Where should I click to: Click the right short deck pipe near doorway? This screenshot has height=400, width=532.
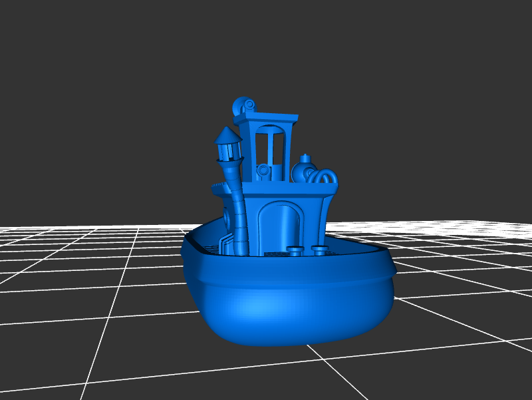(x=320, y=250)
